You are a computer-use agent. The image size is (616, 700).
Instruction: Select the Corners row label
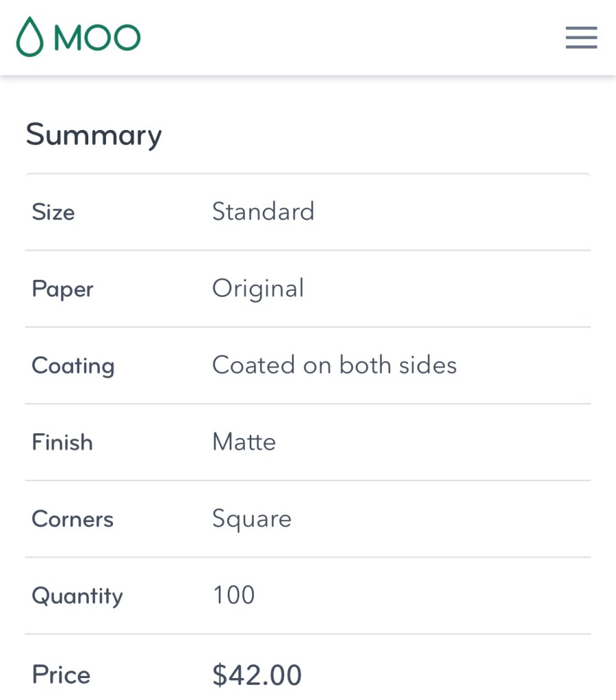click(73, 519)
